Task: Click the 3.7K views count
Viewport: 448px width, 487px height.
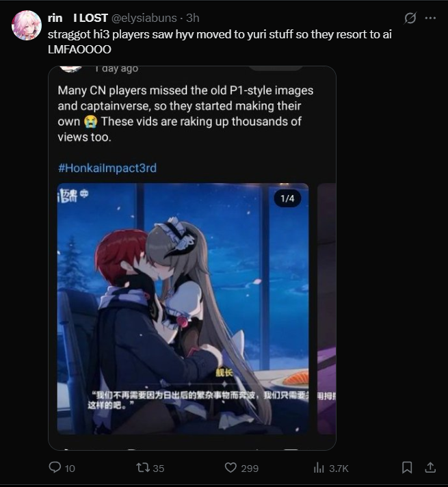Action: pos(339,469)
